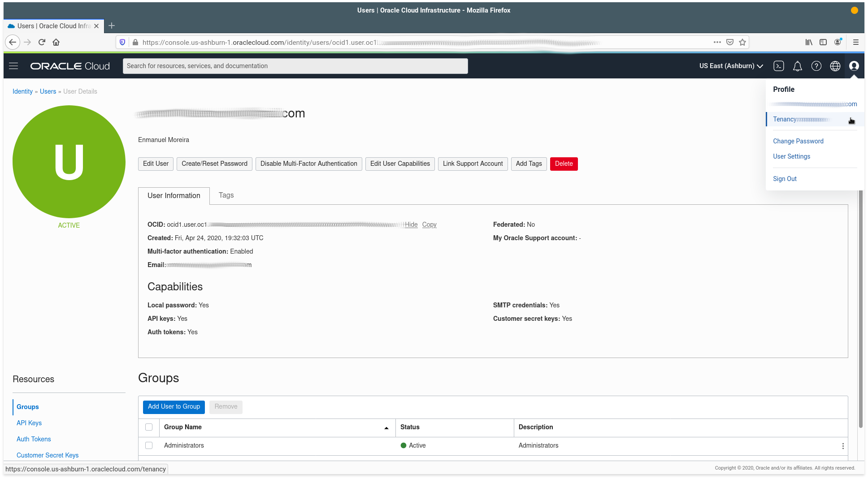Sign Out from the Profile menu
Viewport: 868px width, 479px height.
(x=785, y=179)
